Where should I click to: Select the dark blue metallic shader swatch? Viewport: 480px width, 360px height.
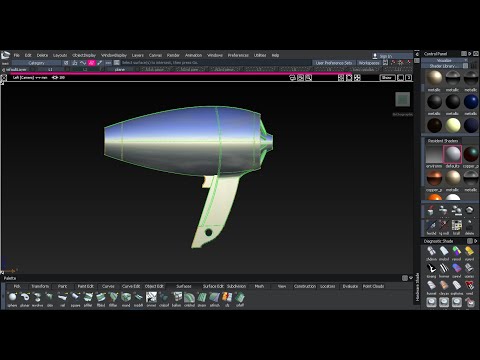pos(470,102)
